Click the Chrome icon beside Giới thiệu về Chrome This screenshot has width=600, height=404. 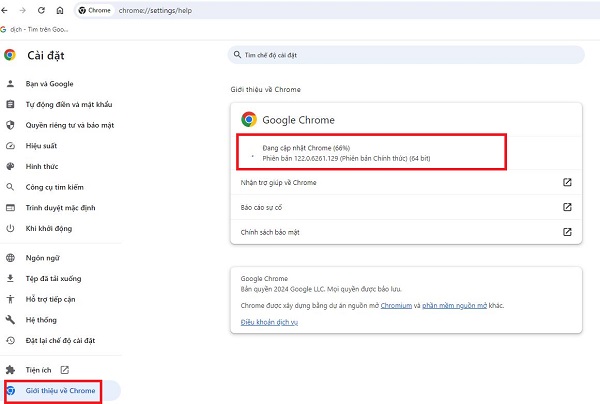tap(10, 390)
